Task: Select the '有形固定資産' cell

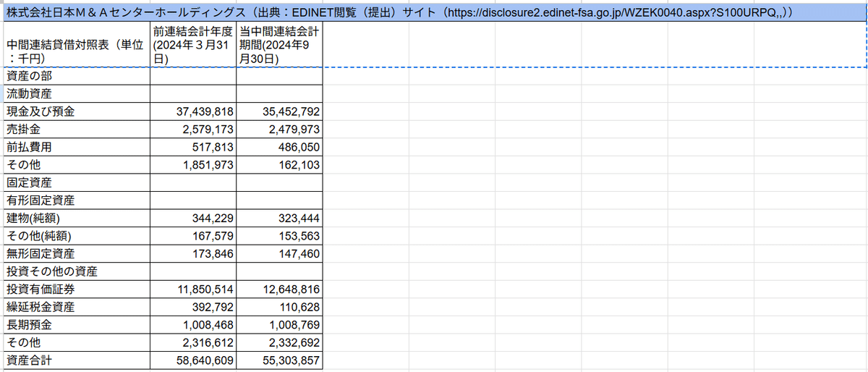Action: (77, 200)
